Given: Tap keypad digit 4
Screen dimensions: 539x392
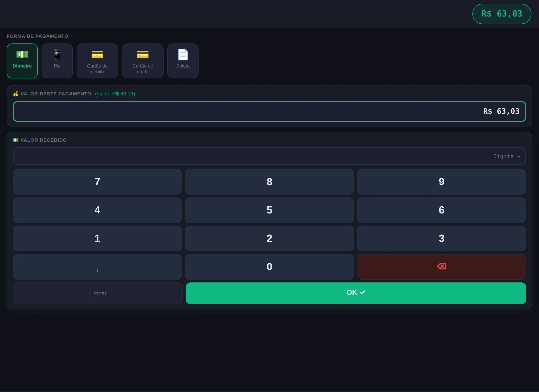Looking at the screenshot, I should pyautogui.click(x=97, y=210).
